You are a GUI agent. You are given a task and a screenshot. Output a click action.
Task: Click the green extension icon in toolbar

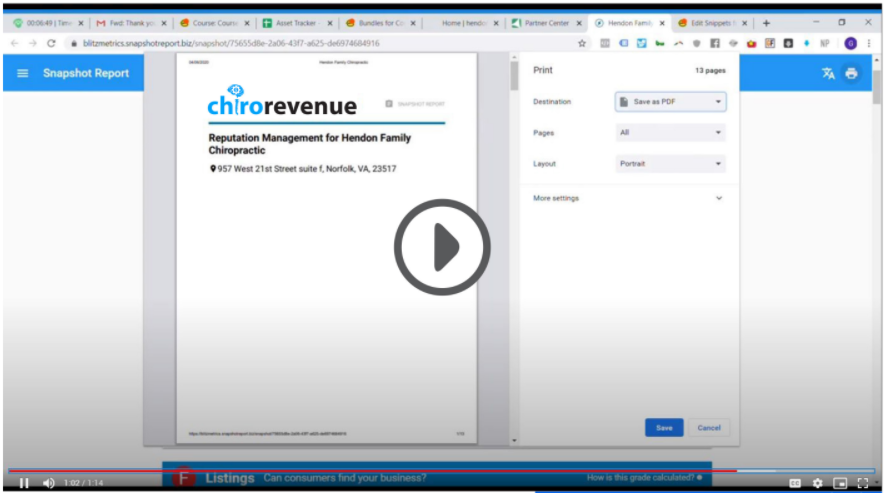(660, 43)
